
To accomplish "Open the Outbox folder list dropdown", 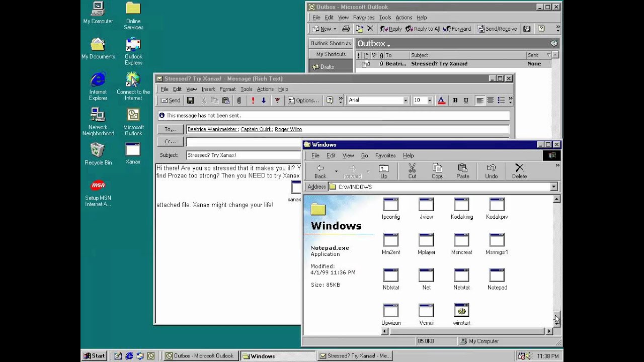I will point(373,44).
